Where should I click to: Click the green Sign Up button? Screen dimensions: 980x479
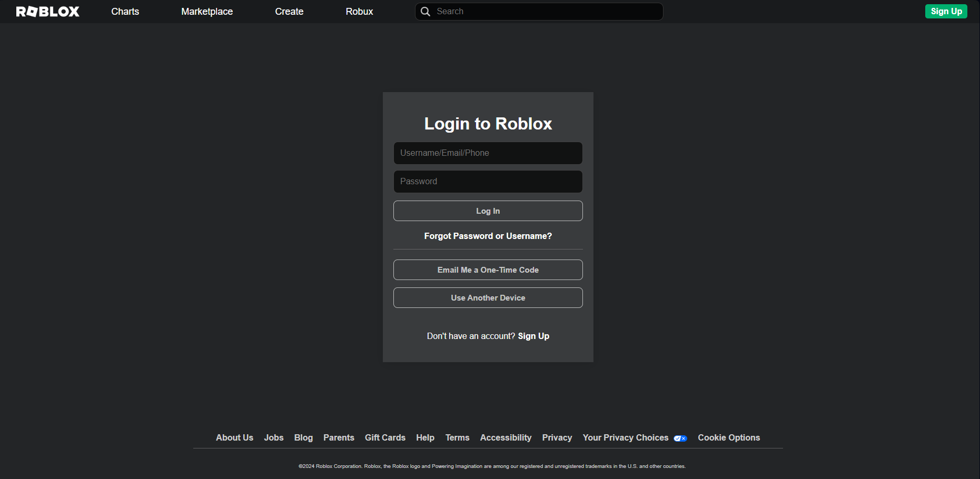click(946, 12)
